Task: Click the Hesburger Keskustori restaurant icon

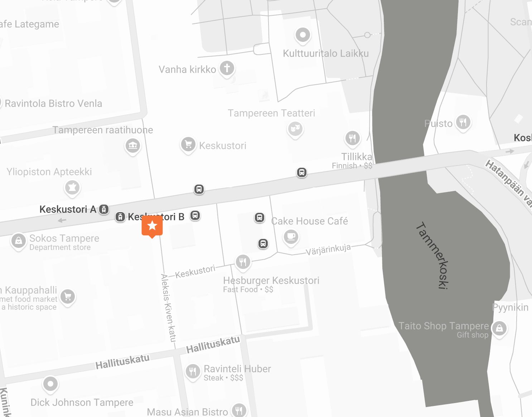Action: pos(243,262)
